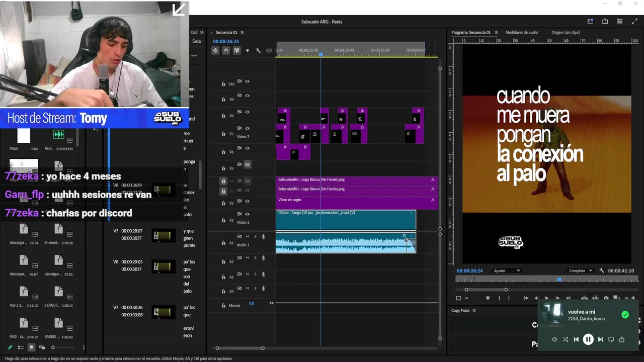The image size is (644, 362).
Task: Select Programa: Secuencia 01 tab
Action: pos(471,32)
